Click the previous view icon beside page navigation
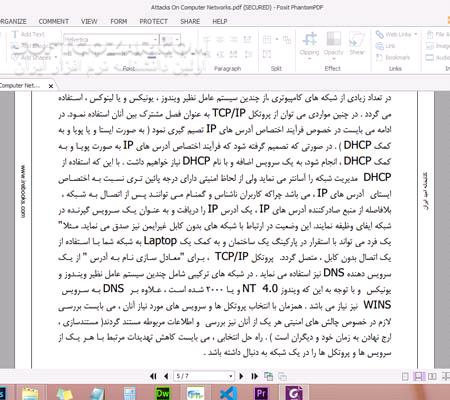Image resolution: width=450 pixels, height=400 pixels. click(x=268, y=376)
